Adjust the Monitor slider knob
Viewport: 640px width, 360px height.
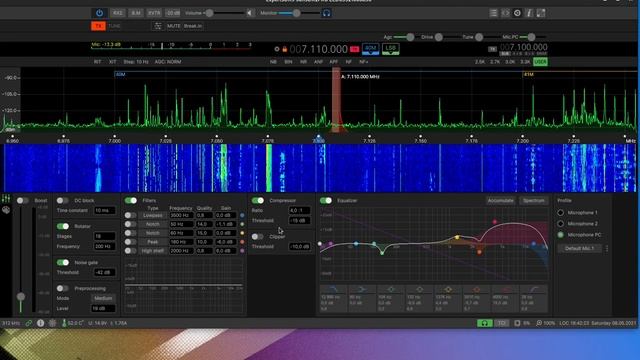[297, 13]
